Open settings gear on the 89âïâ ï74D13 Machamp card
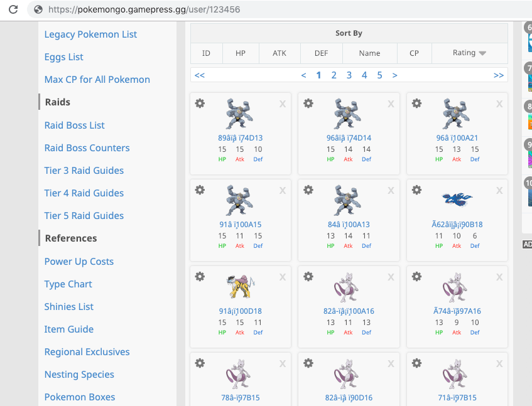The height and width of the screenshot is (406, 532). [200, 103]
